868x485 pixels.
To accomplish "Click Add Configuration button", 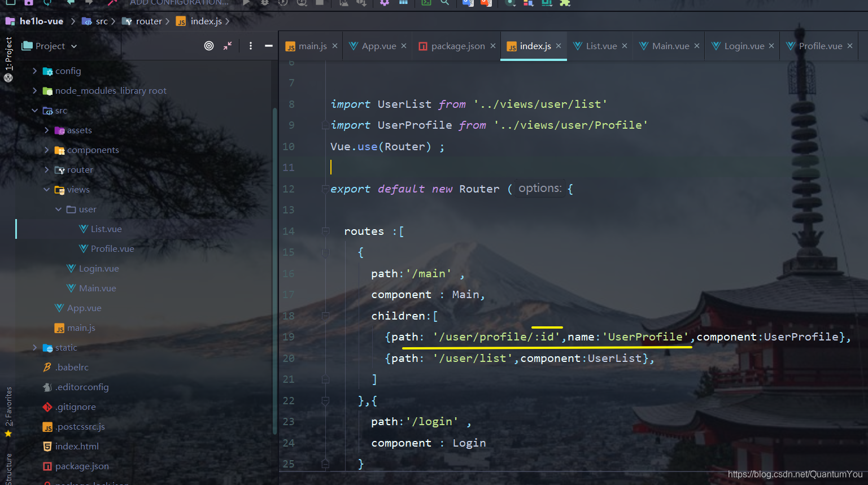I will (x=179, y=2).
